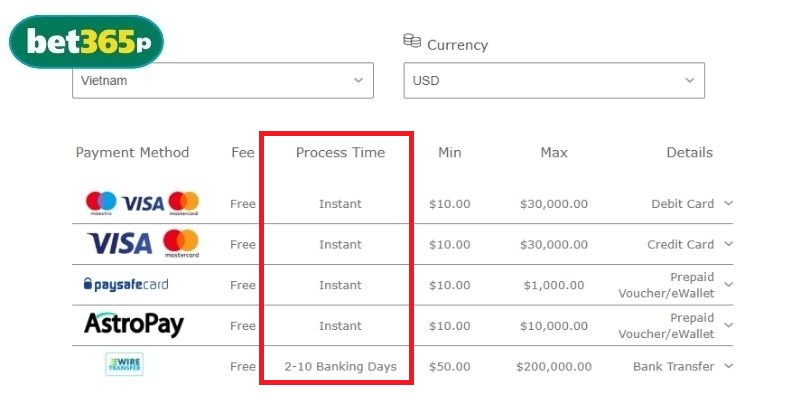Click the bet365p logo

(x=86, y=43)
